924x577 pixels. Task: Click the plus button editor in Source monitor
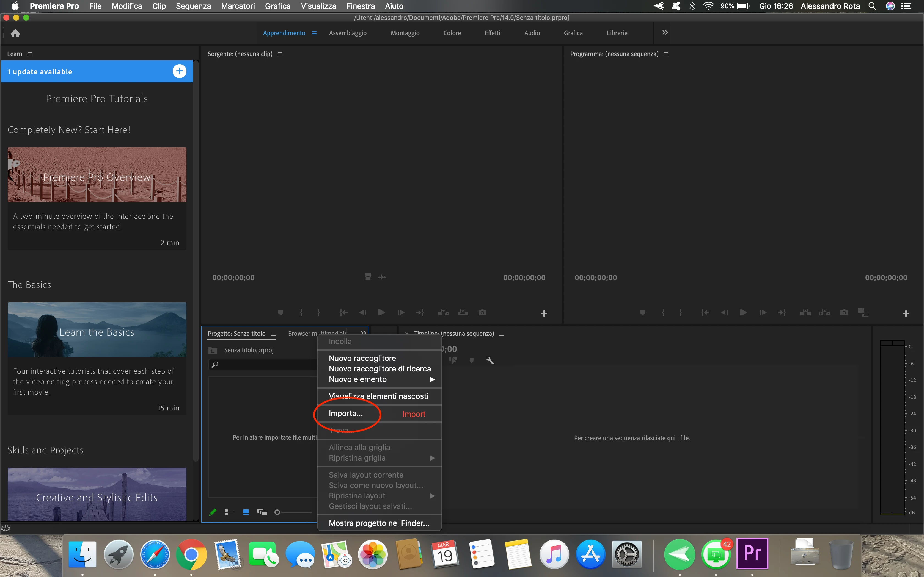544,313
